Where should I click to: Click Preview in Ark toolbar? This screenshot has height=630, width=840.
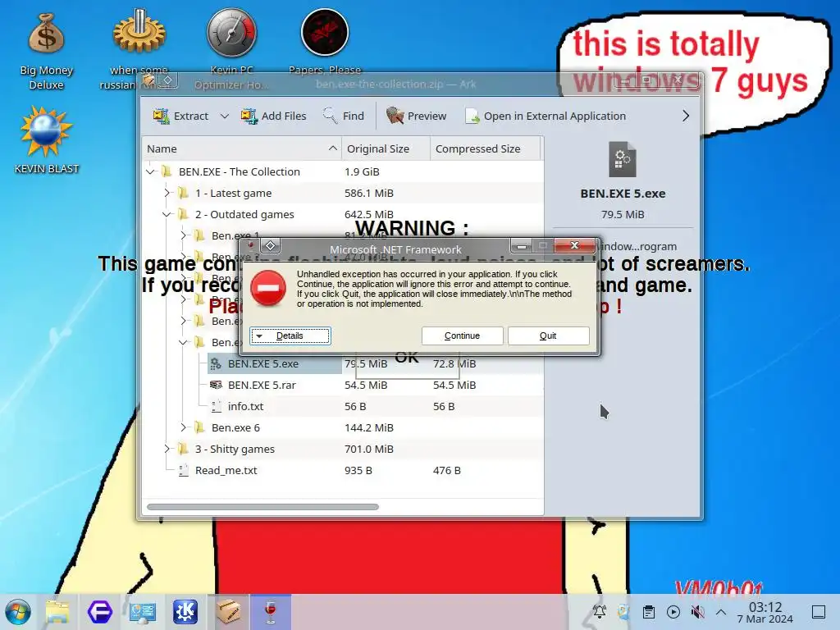[416, 116]
